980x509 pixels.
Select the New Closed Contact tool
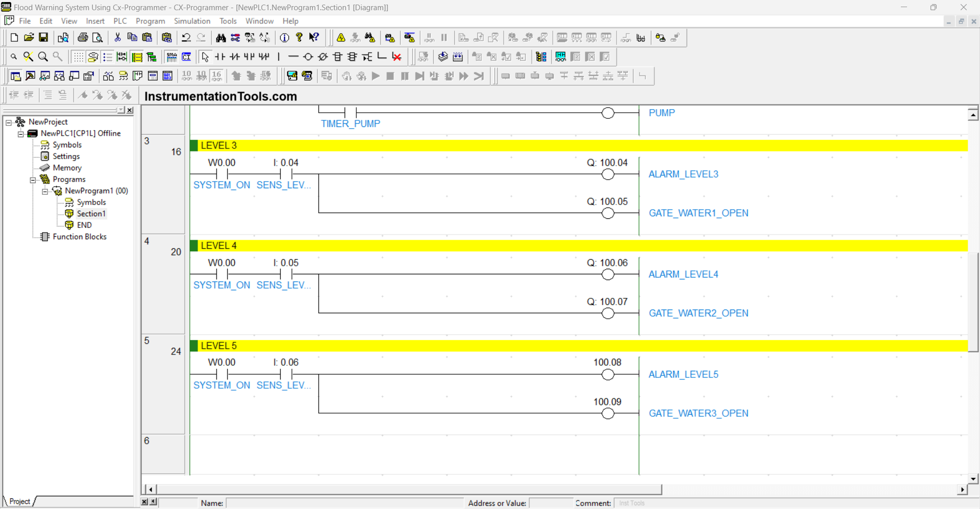(235, 57)
